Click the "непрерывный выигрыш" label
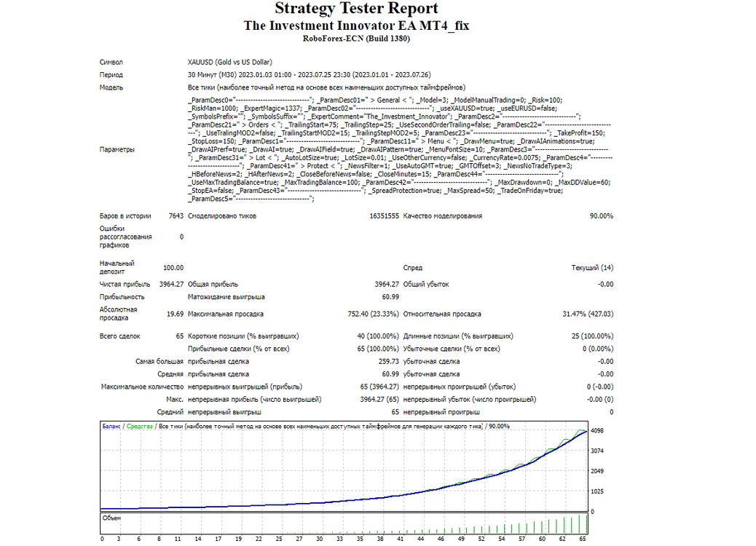The height and width of the screenshot is (546, 756). tap(224, 412)
